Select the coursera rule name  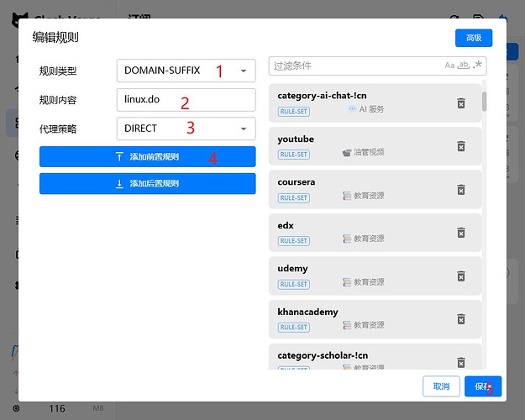[x=297, y=182]
